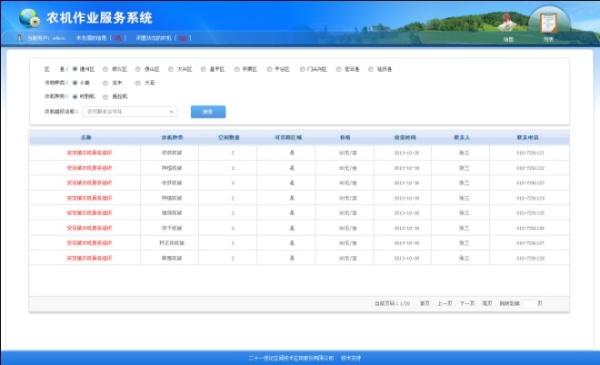Click the page jump input field in pagination
Screen dimensions: 600x365
coord(528,303)
